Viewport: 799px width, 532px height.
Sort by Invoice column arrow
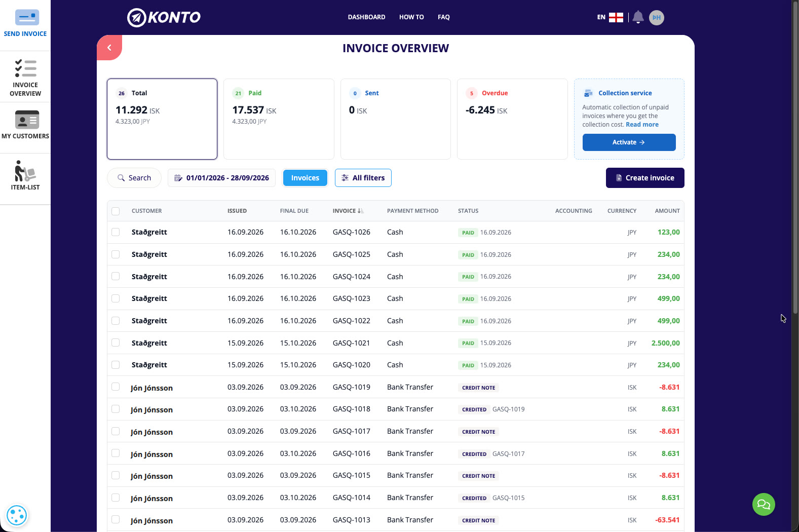pyautogui.click(x=361, y=211)
